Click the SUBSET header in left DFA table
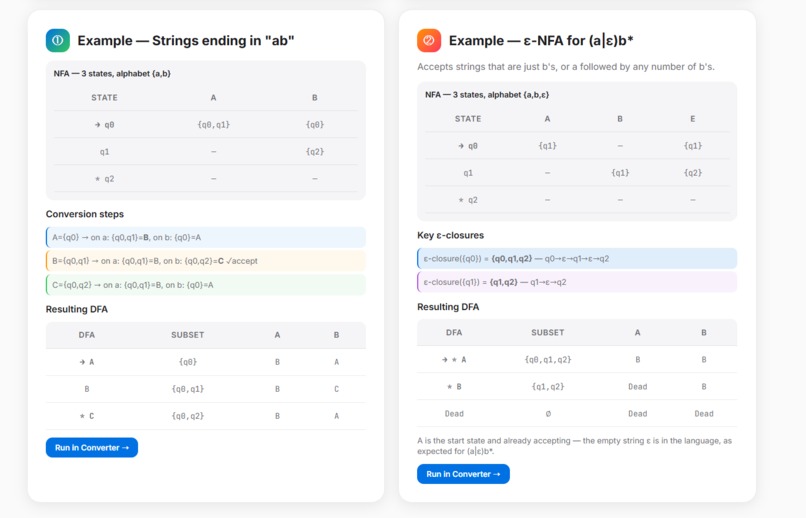This screenshot has height=518, width=806. pyautogui.click(x=188, y=335)
